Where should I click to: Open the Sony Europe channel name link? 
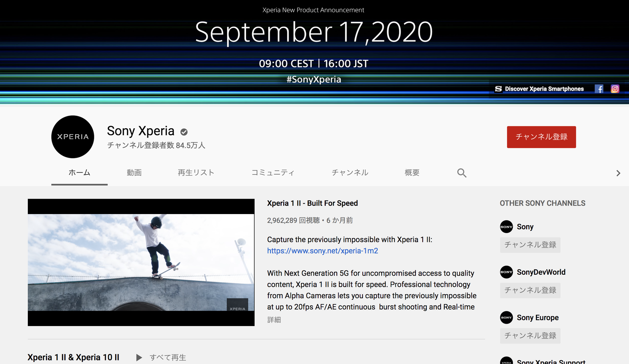point(538,318)
